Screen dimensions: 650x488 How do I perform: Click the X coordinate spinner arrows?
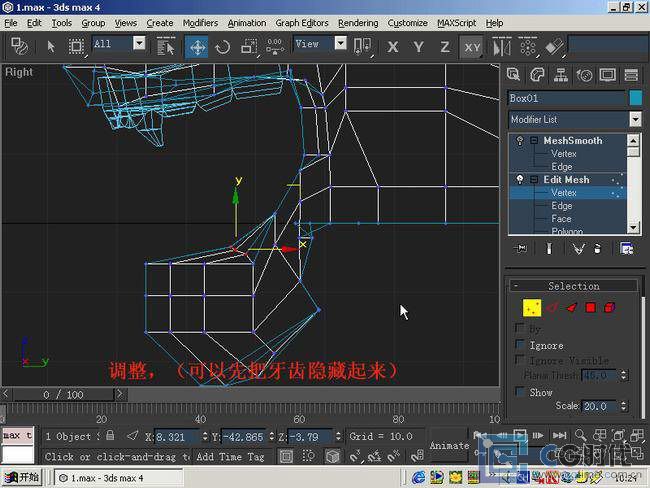point(204,436)
